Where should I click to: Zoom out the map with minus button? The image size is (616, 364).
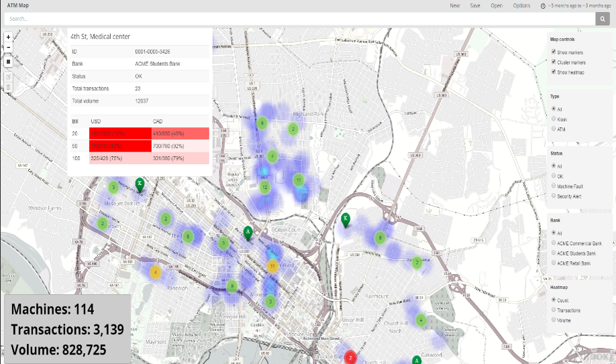pyautogui.click(x=8, y=47)
